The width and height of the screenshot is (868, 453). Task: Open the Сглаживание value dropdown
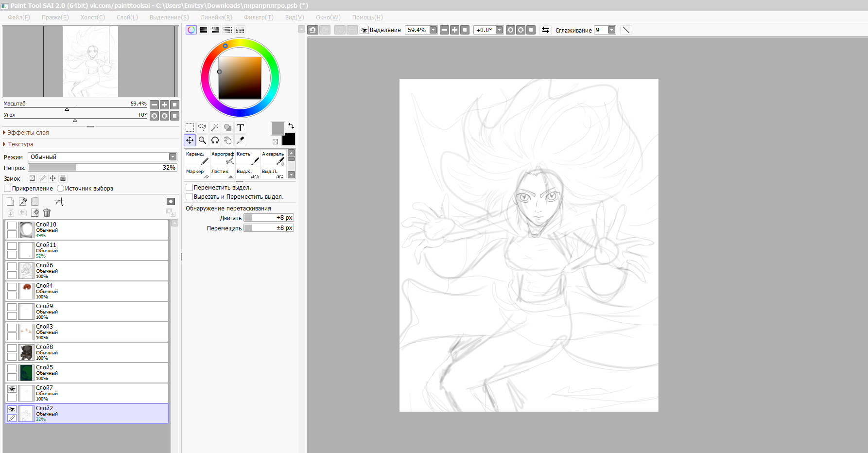click(x=611, y=30)
